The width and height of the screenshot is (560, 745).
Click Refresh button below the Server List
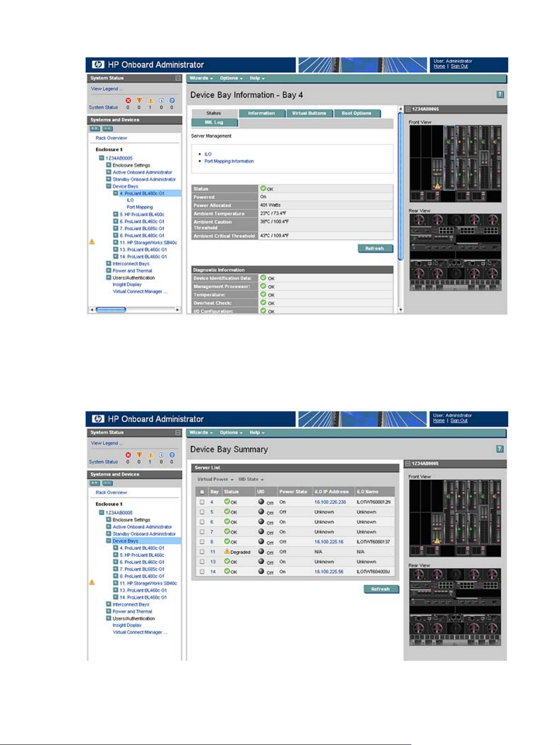[x=381, y=589]
